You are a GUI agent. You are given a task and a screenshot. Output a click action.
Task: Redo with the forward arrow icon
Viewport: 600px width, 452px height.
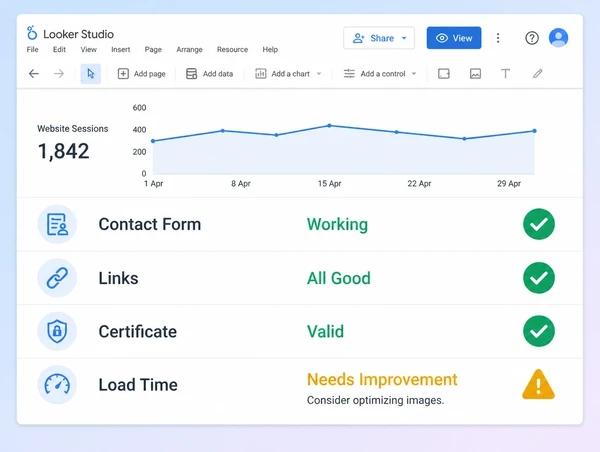click(x=59, y=73)
